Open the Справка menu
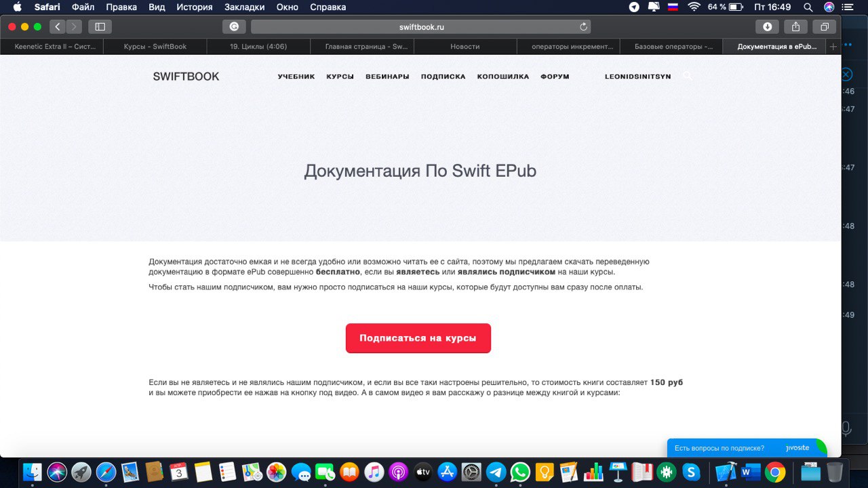The image size is (868, 488). tap(328, 7)
